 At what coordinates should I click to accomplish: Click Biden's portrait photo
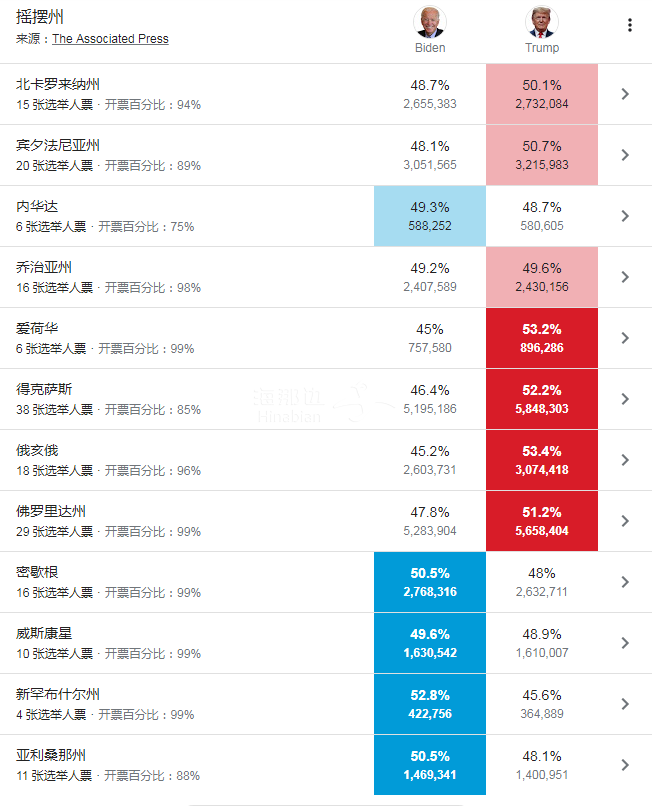430,22
